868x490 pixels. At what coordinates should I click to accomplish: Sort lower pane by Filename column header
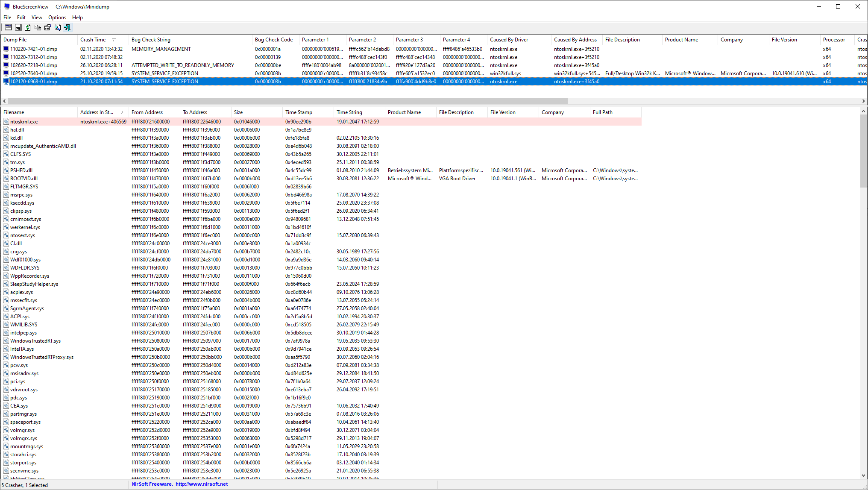pyautogui.click(x=14, y=112)
